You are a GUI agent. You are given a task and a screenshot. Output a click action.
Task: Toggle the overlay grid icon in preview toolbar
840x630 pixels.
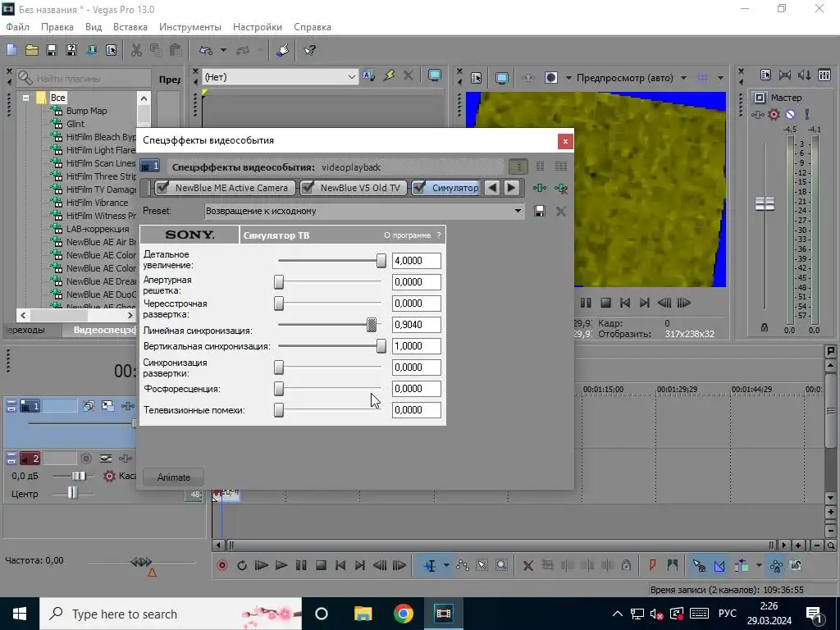tap(703, 78)
